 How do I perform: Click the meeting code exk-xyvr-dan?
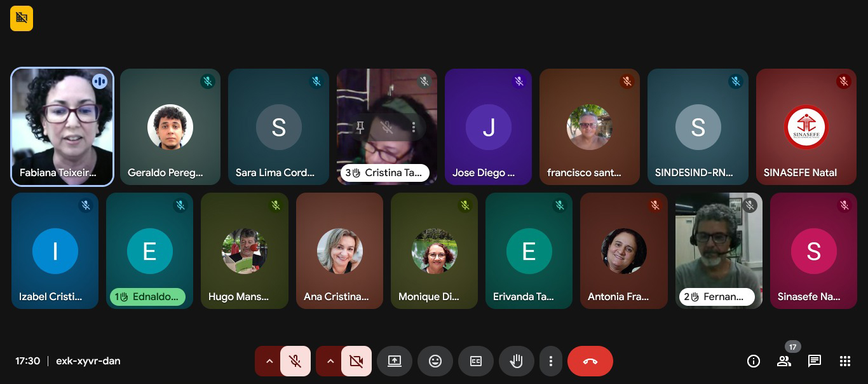pyautogui.click(x=88, y=361)
